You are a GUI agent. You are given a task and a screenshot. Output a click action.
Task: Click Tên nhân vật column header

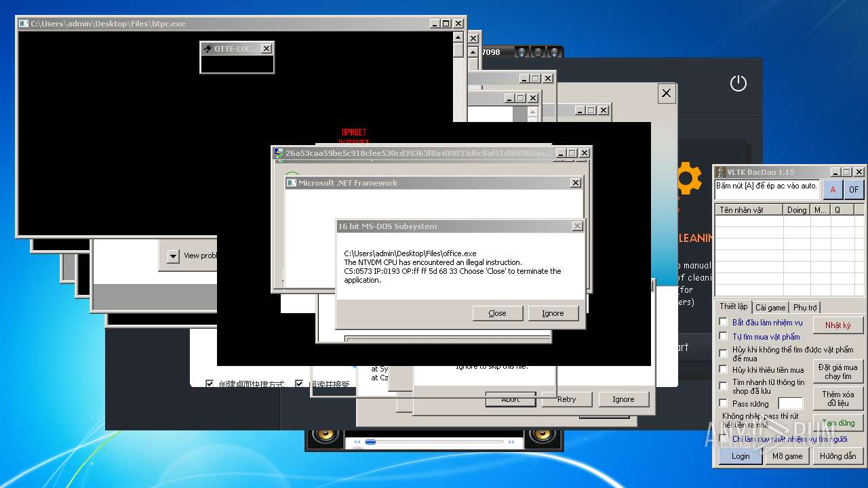[749, 210]
